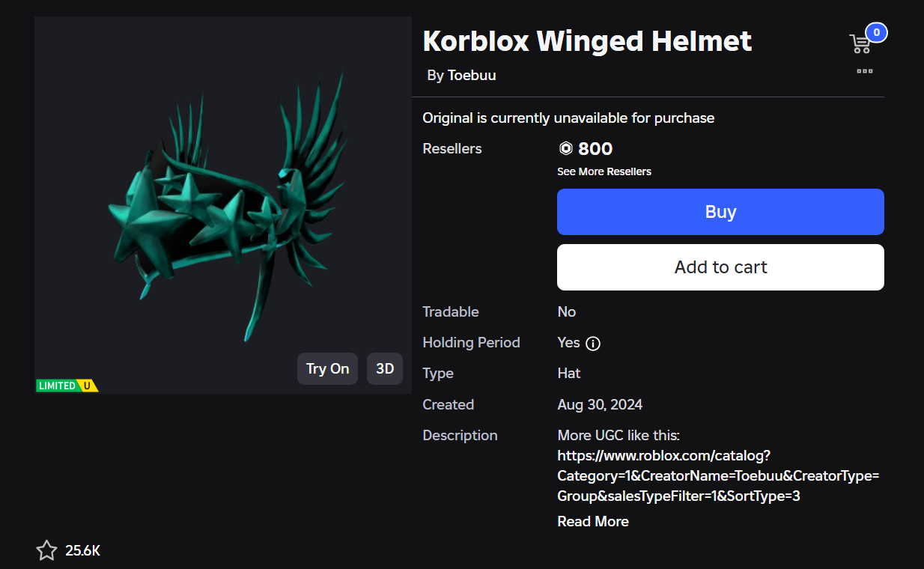Click the Robux currency icon beside 800
This screenshot has width=924, height=569.
tap(565, 148)
